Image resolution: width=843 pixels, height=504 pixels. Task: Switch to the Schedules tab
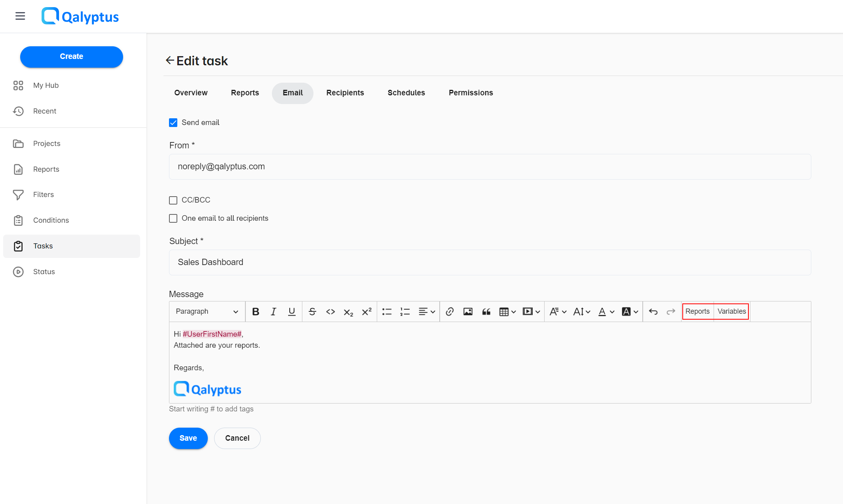click(x=406, y=93)
